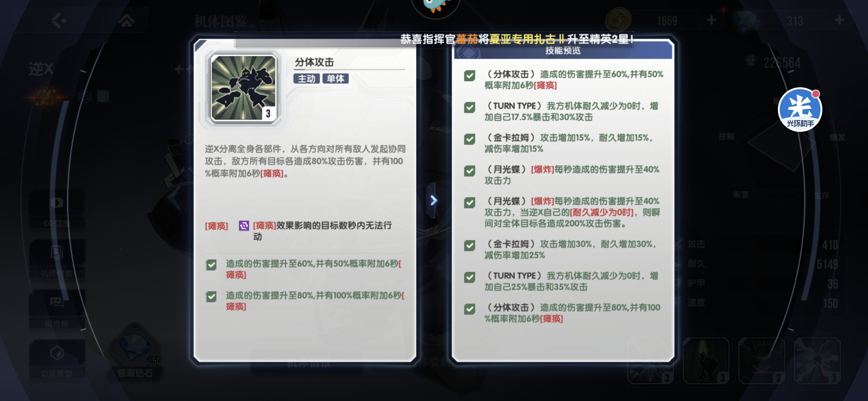The width and height of the screenshot is (868, 401).
Task: Tap the green power icon beside SS badge
Action: point(103,97)
